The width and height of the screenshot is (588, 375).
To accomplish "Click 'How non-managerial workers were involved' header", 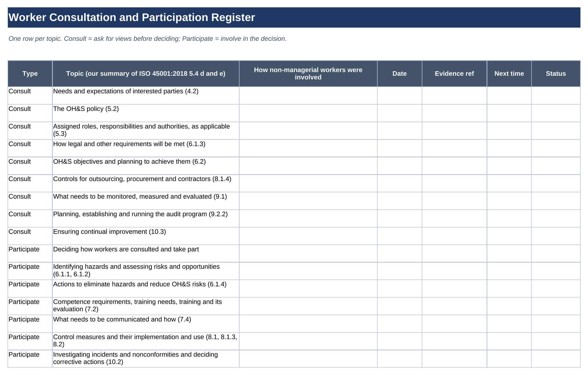I will point(308,73).
